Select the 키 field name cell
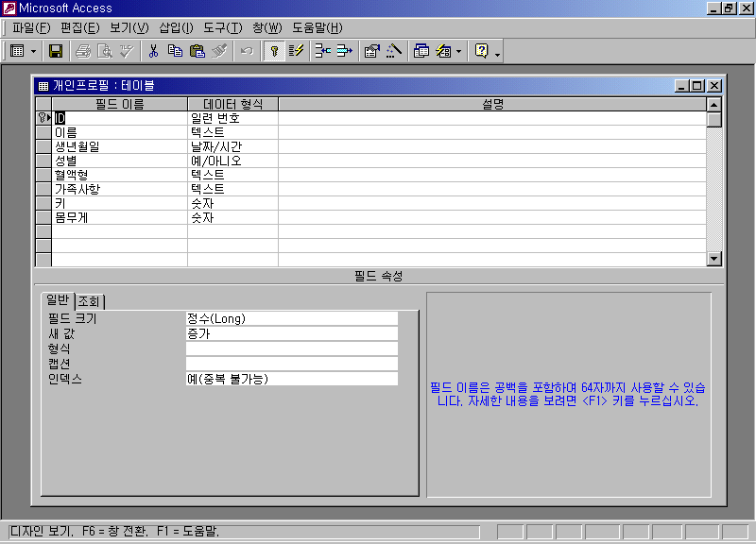Screen dimensions: 756x544 point(120,203)
